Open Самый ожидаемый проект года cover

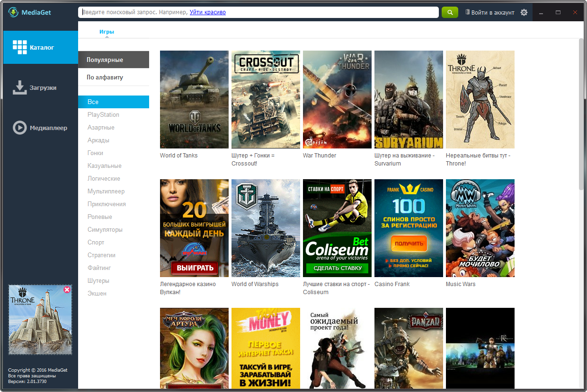tap(337, 348)
